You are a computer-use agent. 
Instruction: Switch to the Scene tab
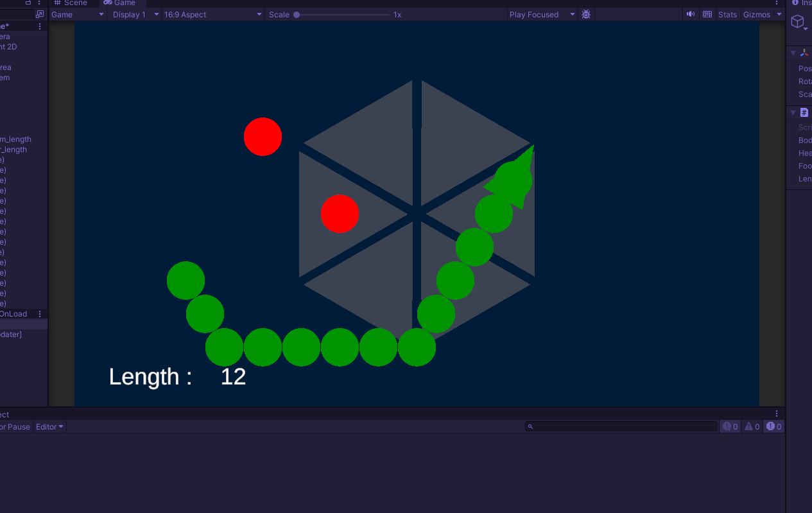(71, 3)
